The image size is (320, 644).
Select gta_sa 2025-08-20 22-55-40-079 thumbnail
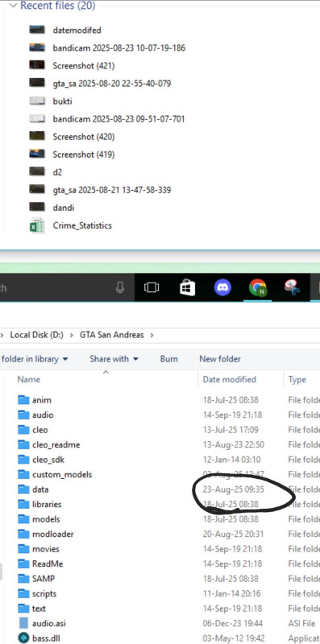pos(37,83)
